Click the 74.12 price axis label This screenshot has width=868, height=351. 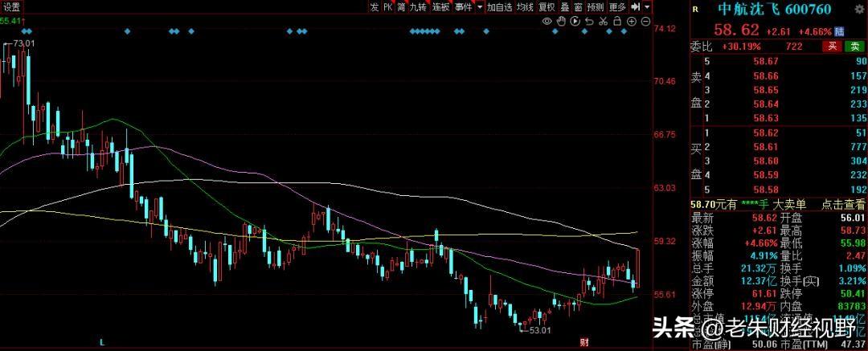pyautogui.click(x=665, y=29)
